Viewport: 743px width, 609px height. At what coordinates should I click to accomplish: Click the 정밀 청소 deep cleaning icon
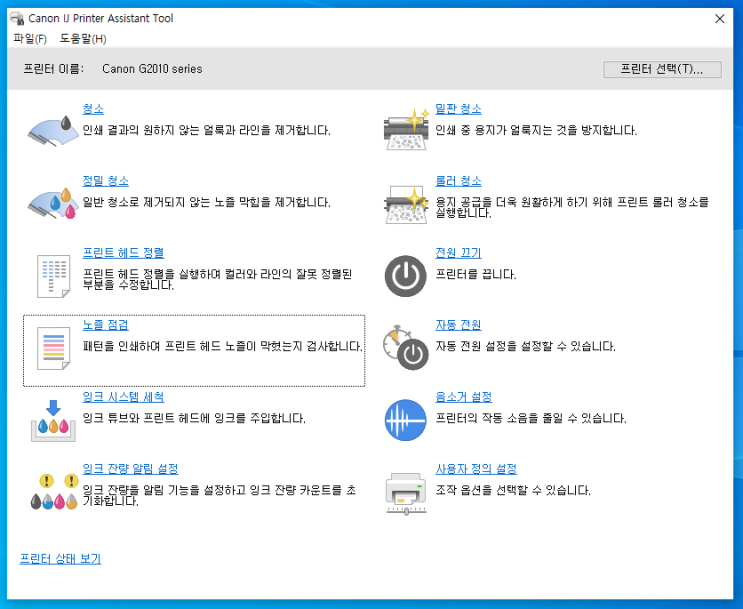tap(53, 203)
